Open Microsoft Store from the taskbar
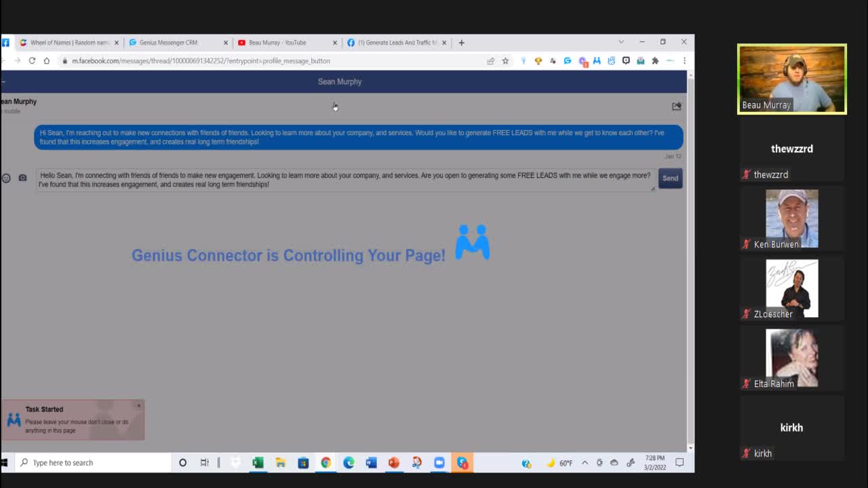The image size is (868, 488). click(303, 463)
